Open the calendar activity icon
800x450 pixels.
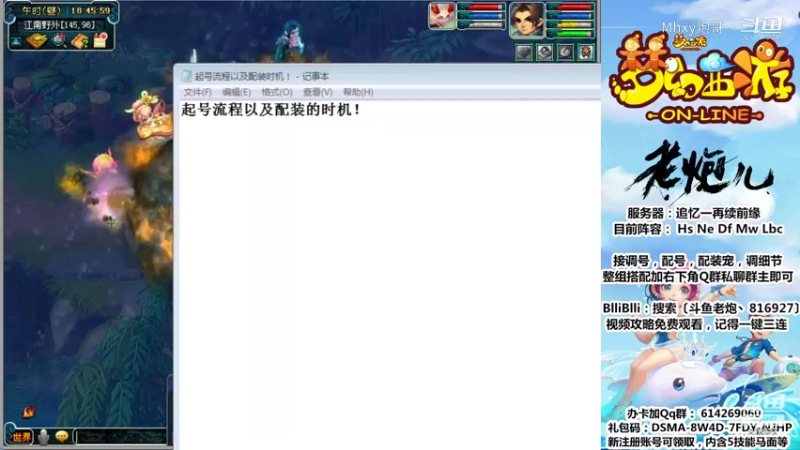tap(100, 40)
